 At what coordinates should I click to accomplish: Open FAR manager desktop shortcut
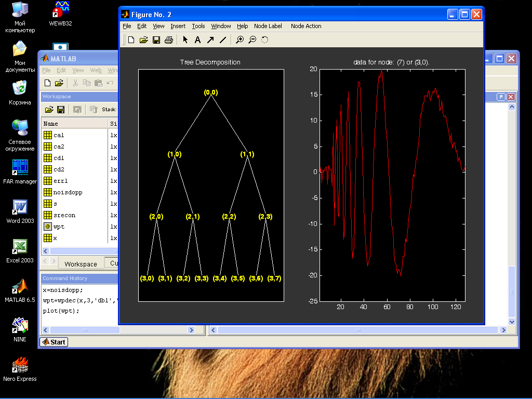coord(20,172)
